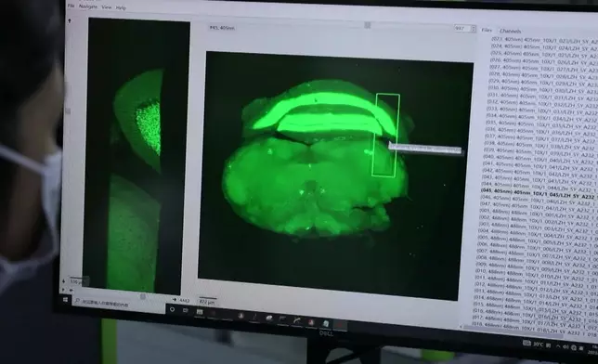
Task: Move the slider handle along the top image bar
Action: click(x=368, y=25)
